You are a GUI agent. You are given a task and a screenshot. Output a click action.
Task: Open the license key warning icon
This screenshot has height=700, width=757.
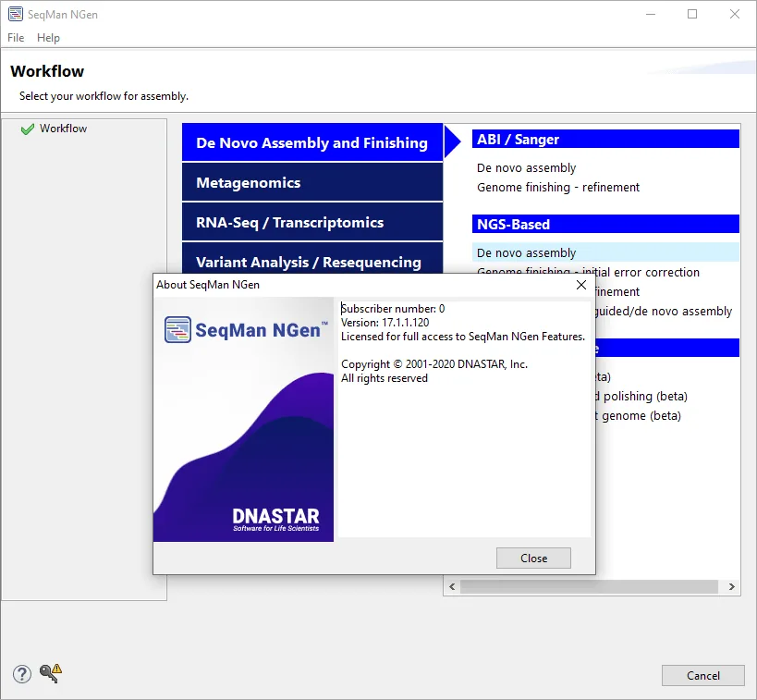[51, 673]
